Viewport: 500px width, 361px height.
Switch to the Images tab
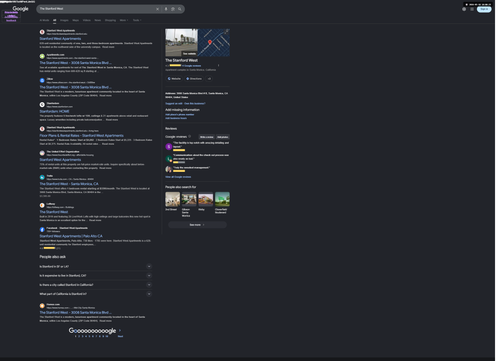click(x=64, y=20)
